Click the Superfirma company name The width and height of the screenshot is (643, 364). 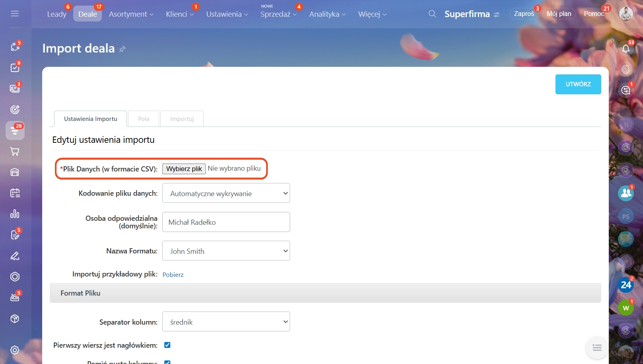(467, 14)
